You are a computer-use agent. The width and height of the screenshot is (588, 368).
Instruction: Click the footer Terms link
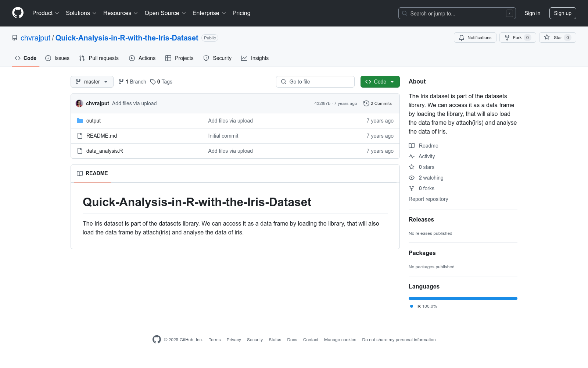click(215, 340)
